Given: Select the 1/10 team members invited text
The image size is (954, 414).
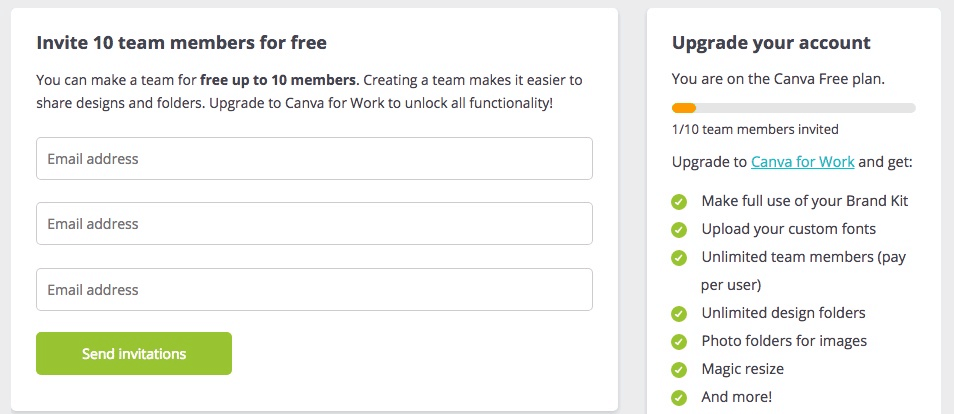Looking at the screenshot, I should [755, 129].
